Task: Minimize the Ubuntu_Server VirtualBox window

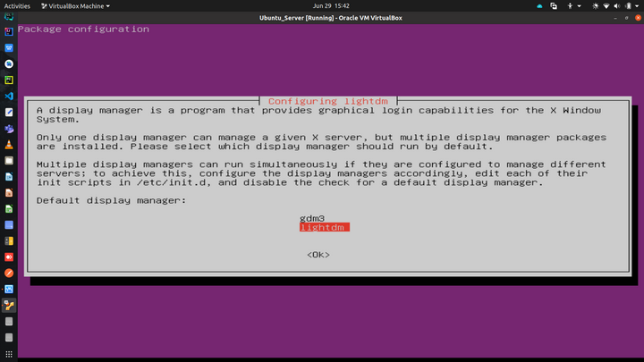Action: 615,18
